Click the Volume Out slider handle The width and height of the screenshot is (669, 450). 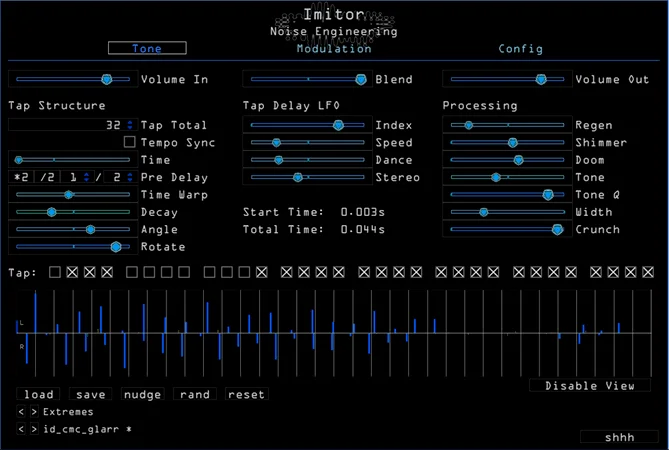click(541, 79)
